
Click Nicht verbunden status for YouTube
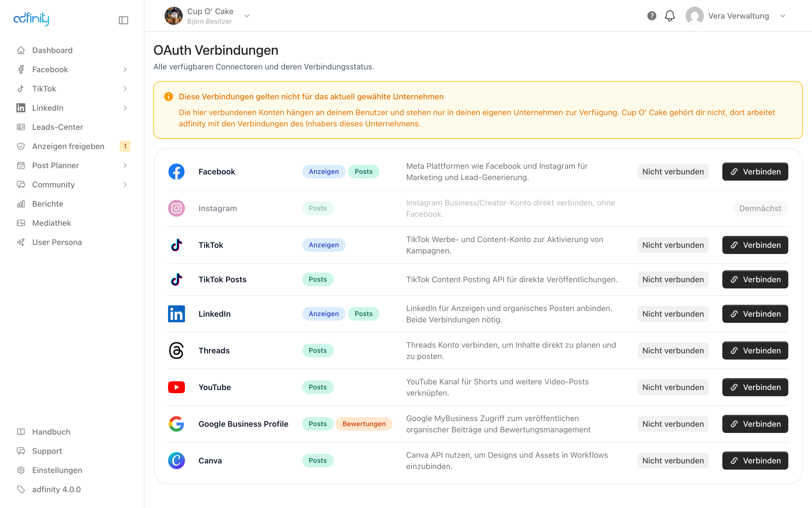tap(673, 387)
